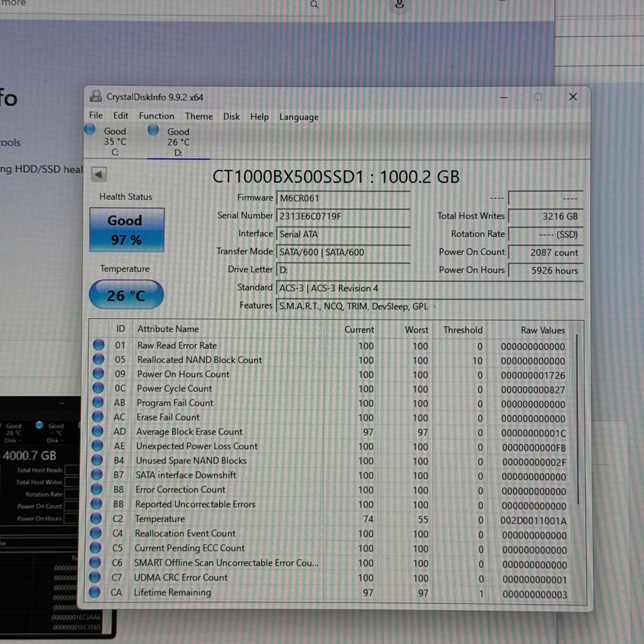The image size is (644, 644).
Task: Click status icon for Program Fail Count
Action: 98,402
